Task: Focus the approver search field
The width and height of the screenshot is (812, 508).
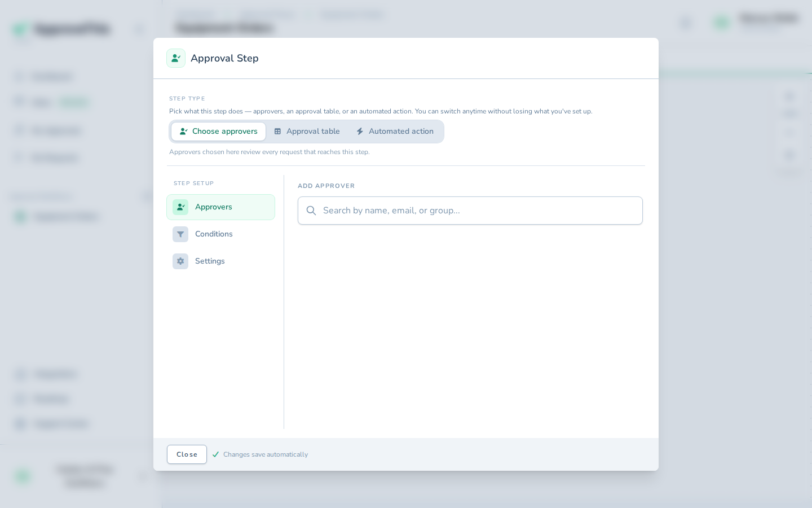Action: point(470,211)
